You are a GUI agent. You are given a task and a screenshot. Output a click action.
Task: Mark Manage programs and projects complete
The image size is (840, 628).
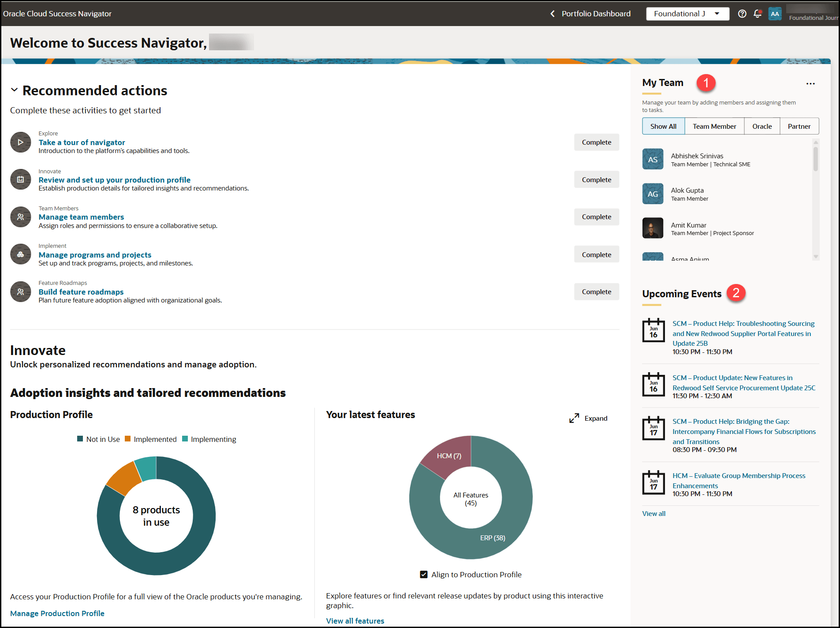coord(596,254)
